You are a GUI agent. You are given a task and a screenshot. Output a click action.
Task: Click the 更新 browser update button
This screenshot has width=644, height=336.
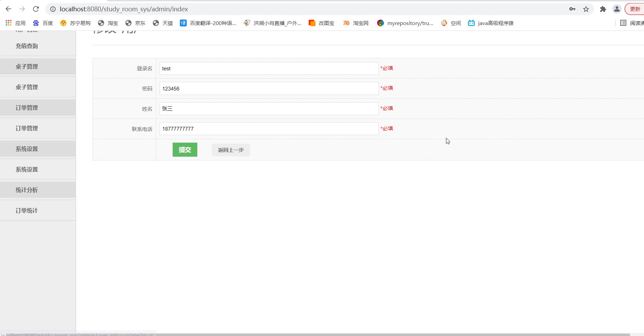[x=635, y=9]
